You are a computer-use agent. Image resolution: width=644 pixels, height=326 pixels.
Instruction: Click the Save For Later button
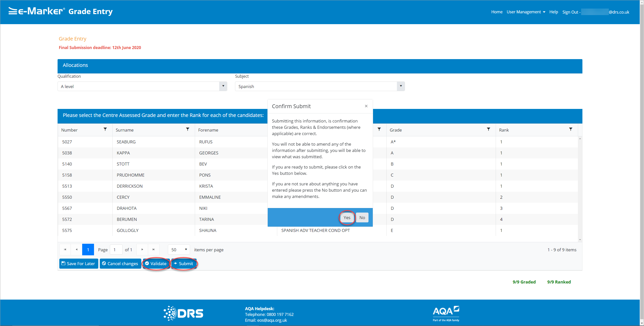click(79, 264)
